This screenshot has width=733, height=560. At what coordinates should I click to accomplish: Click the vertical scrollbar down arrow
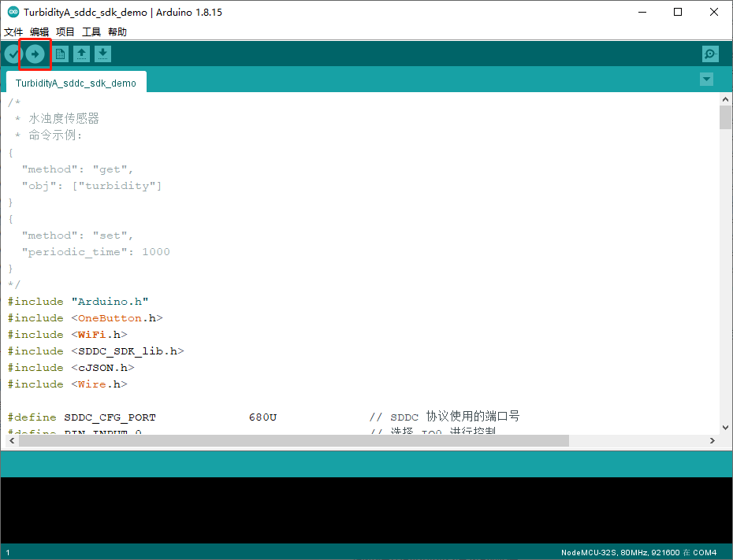point(725,427)
